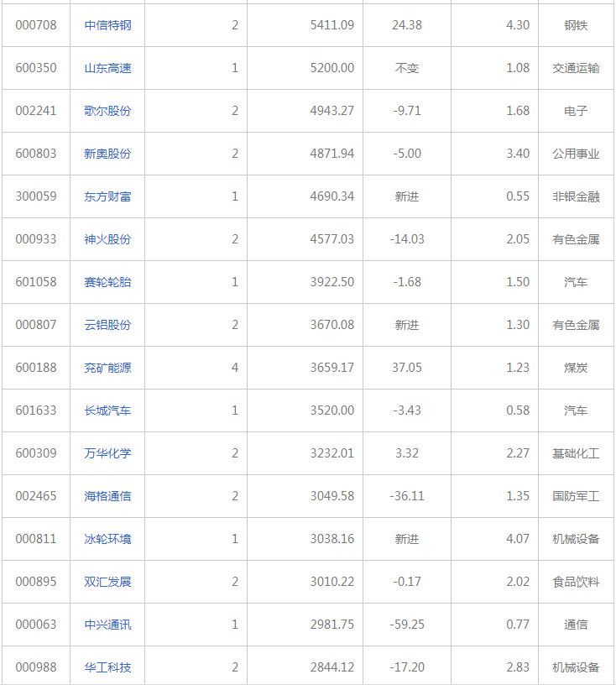Open the 山东高速 stock link
This screenshot has height=685, width=616.
tap(107, 68)
